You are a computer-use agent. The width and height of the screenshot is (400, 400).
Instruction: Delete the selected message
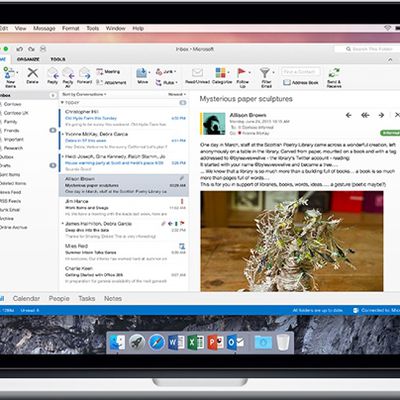(x=32, y=76)
